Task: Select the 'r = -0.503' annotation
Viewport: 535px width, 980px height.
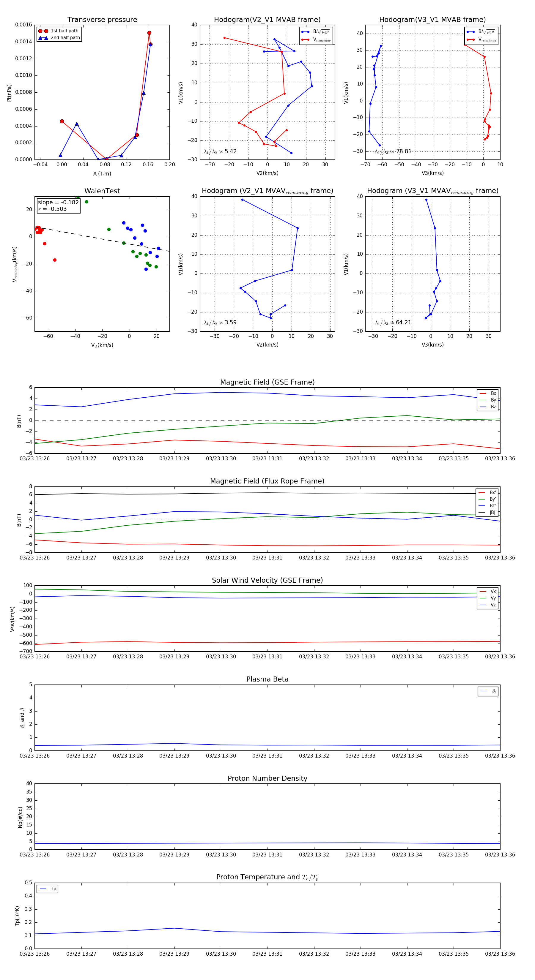Action: click(53, 209)
